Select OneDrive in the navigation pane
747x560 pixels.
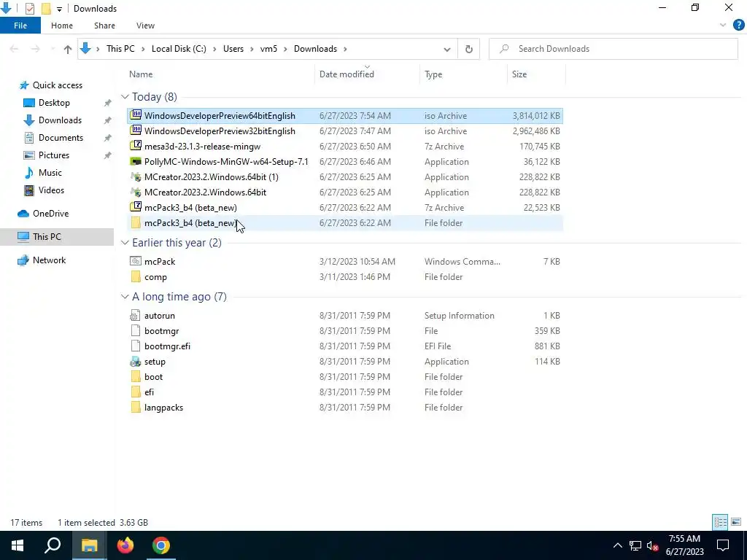click(x=50, y=214)
